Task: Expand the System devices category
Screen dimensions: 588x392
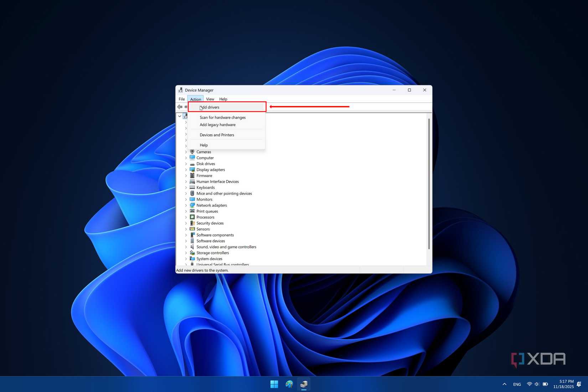Action: (186, 259)
